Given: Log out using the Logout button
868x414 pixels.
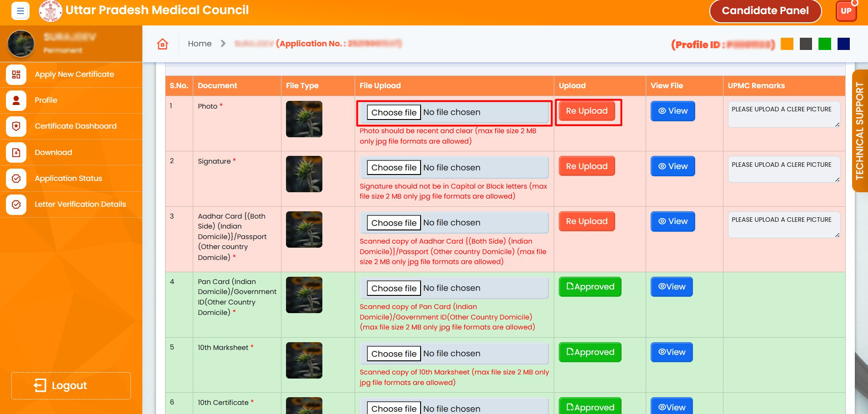Looking at the screenshot, I should [71, 386].
